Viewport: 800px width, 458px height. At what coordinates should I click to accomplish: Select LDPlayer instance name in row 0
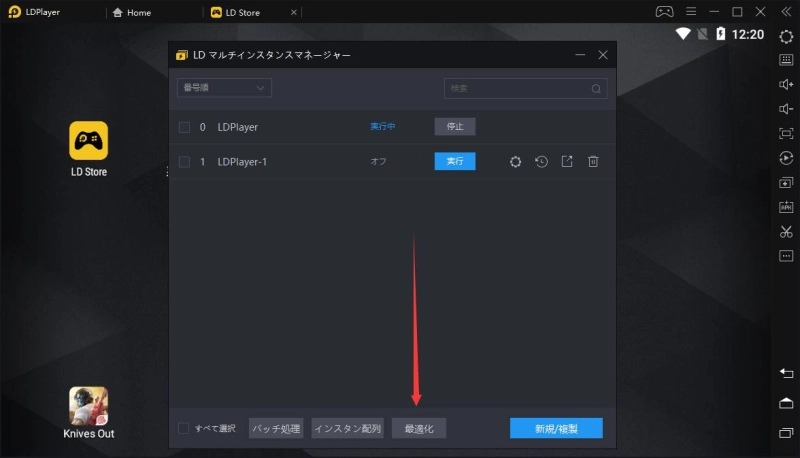pos(238,127)
